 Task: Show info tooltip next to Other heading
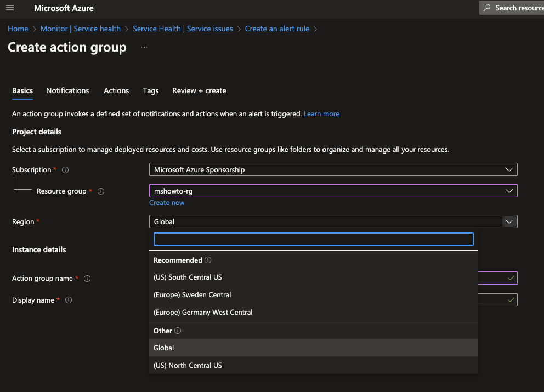178,331
